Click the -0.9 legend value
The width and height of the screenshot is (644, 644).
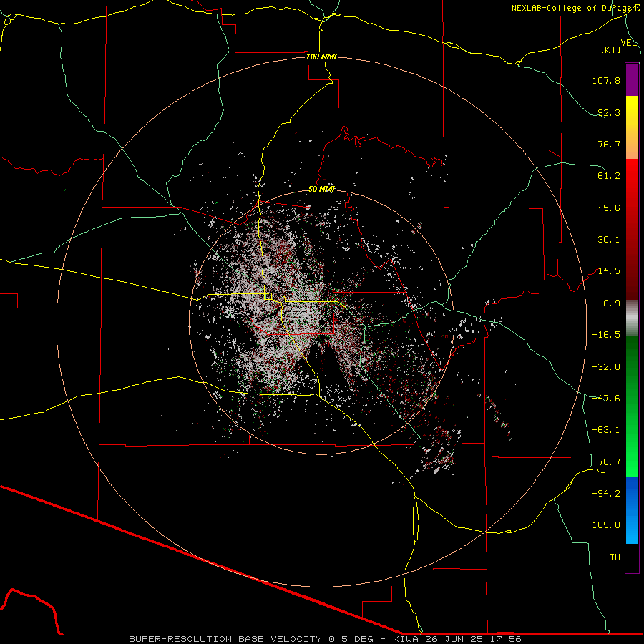pos(609,303)
